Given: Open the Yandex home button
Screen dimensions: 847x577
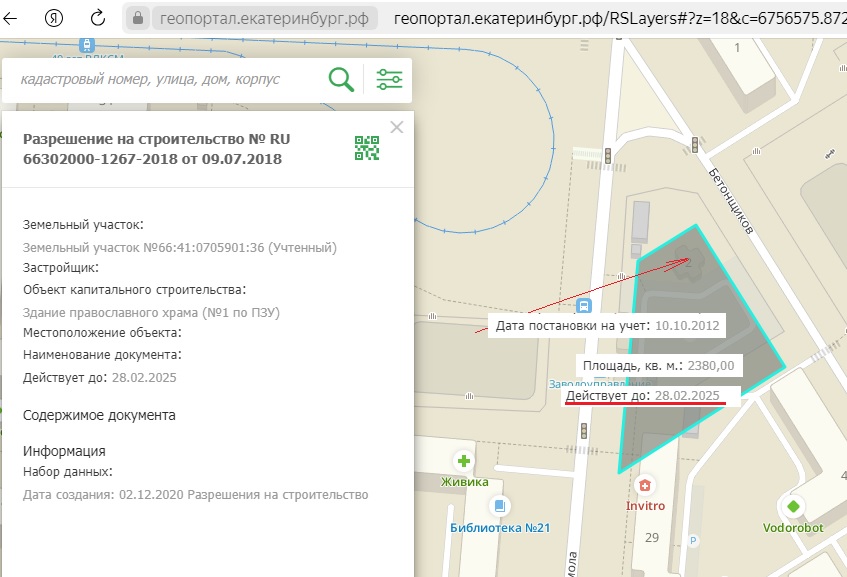Looking at the screenshot, I should tap(56, 18).
